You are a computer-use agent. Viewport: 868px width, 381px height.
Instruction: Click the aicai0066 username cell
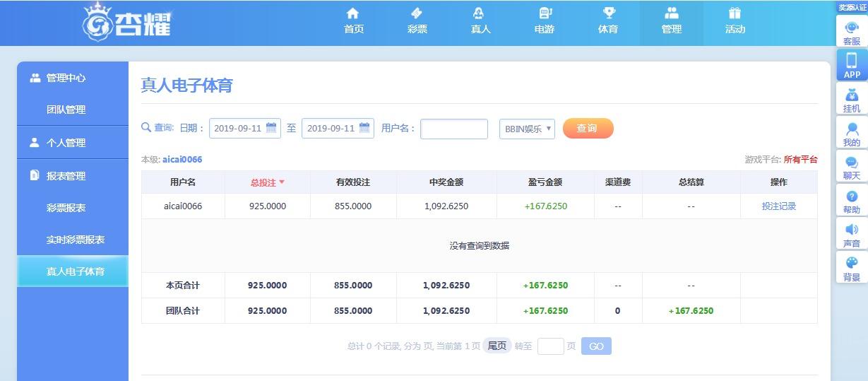pos(183,206)
